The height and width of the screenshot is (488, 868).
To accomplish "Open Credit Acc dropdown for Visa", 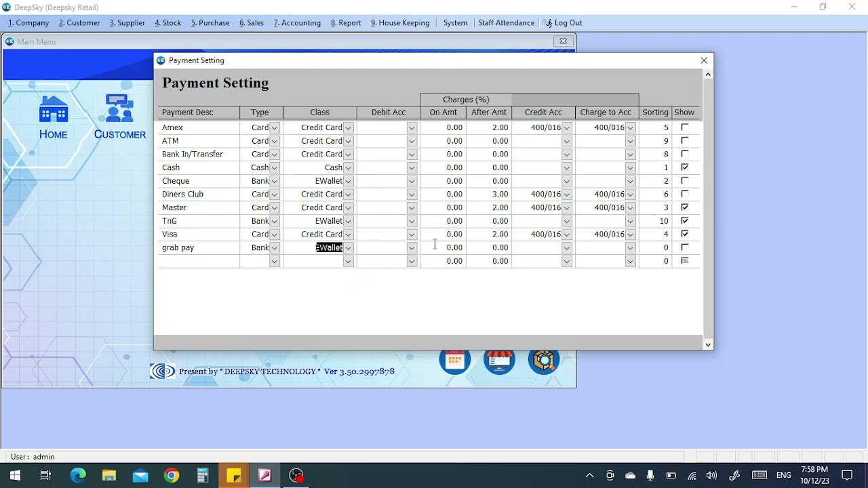I will coord(567,235).
